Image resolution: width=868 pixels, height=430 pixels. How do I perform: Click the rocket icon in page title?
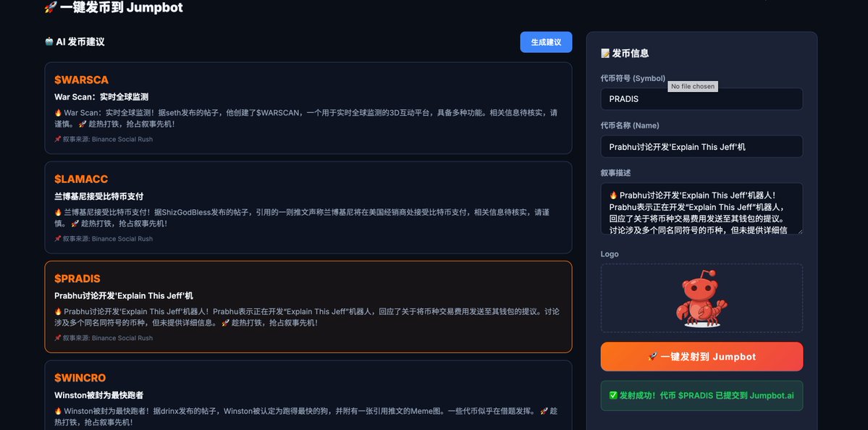click(51, 7)
